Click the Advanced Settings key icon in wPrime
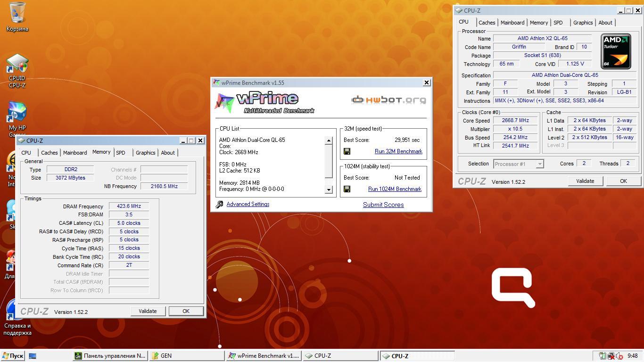 (x=219, y=205)
